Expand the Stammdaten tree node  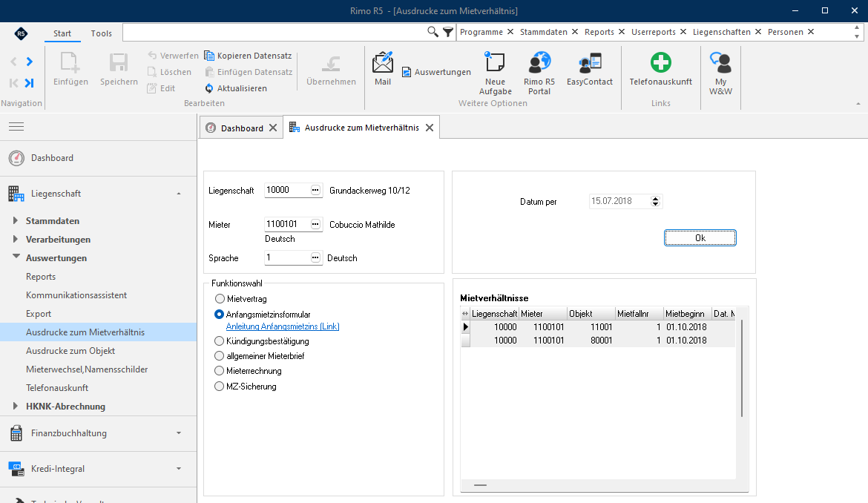point(16,220)
